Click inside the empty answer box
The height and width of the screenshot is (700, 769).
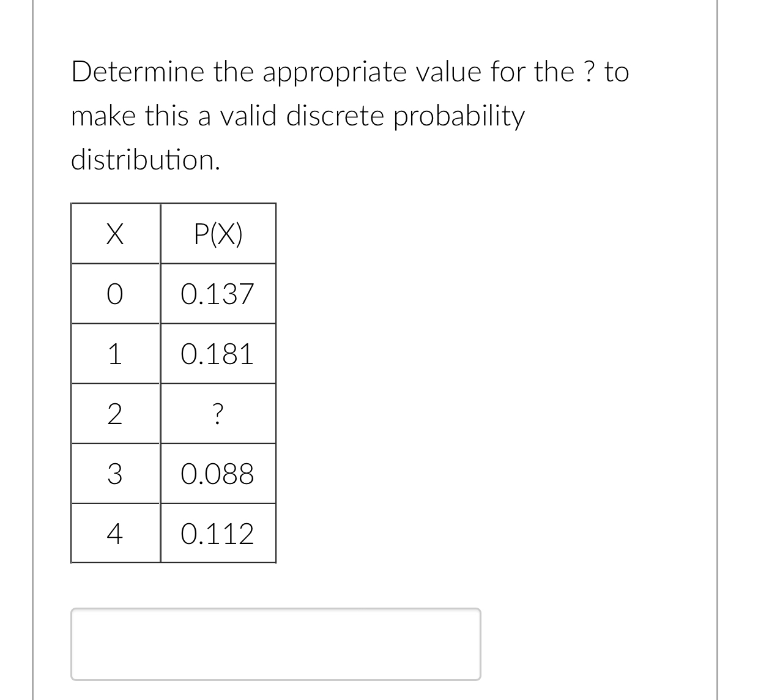(x=275, y=643)
